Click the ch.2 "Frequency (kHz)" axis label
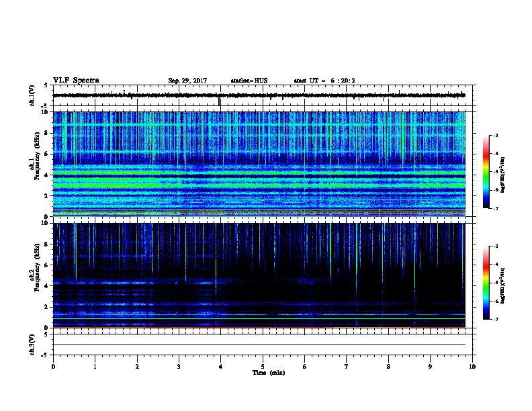This screenshot has width=532, height=411. 37,267
